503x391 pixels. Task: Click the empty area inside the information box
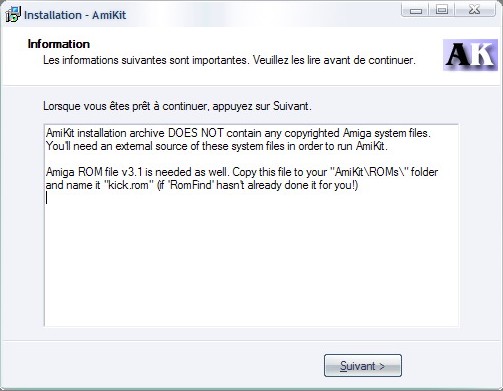[x=251, y=263]
